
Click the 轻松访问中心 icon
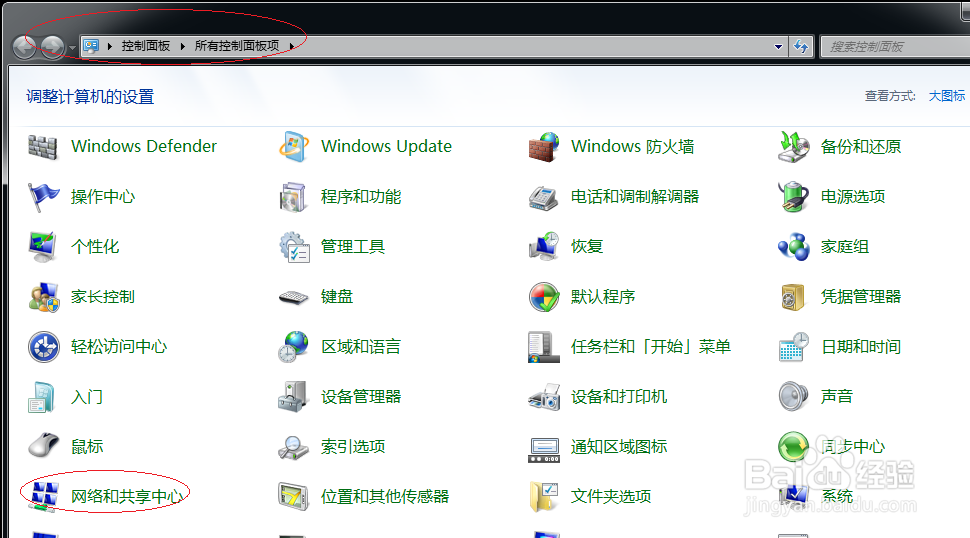[x=43, y=347]
